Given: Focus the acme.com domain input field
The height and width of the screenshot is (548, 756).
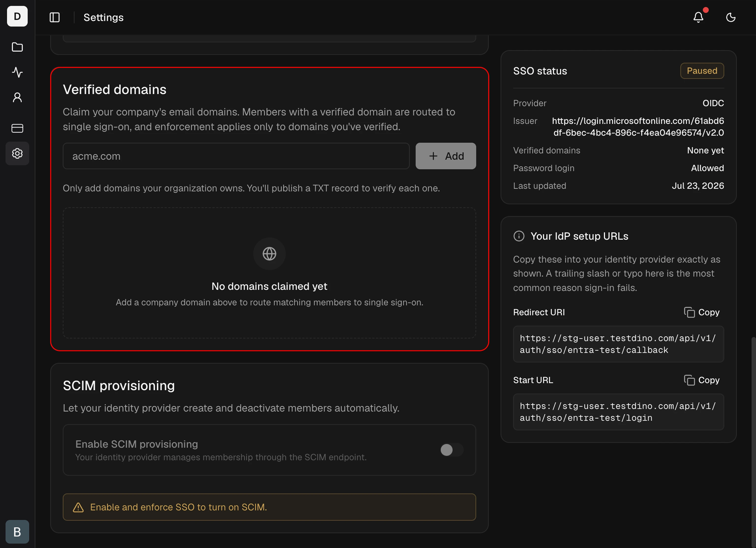Looking at the screenshot, I should pos(236,156).
